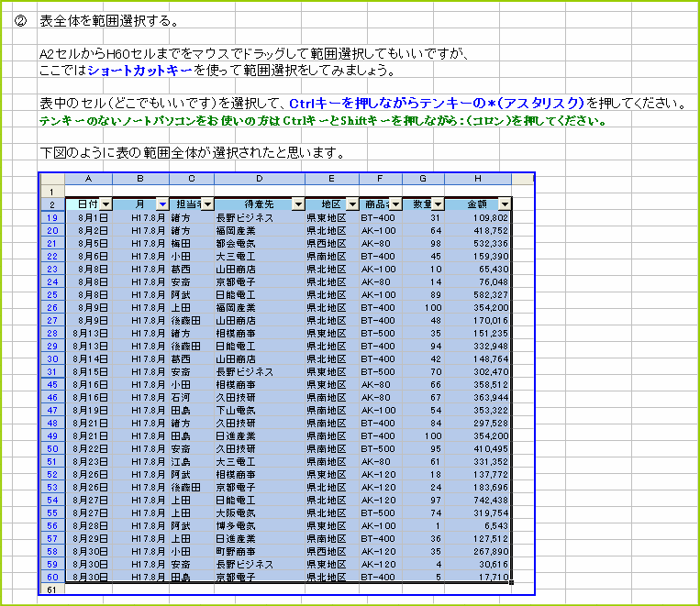Click the 大三電工 cell in row 22
700x606 pixels.
click(260, 257)
